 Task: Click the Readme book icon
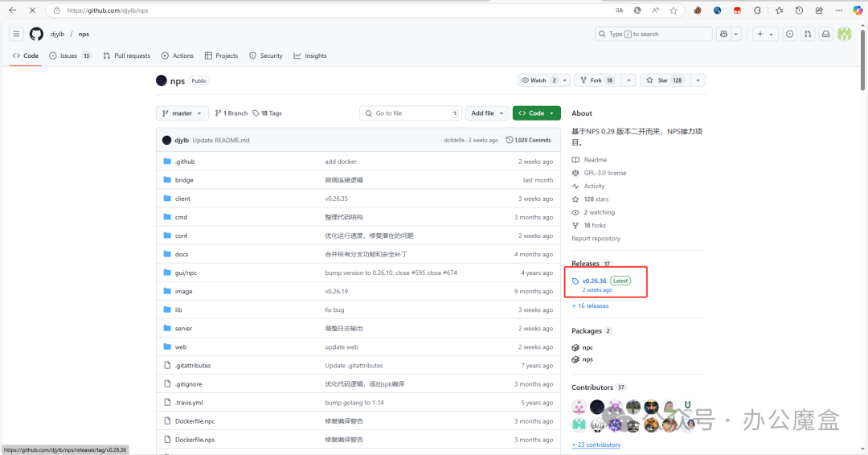point(575,159)
